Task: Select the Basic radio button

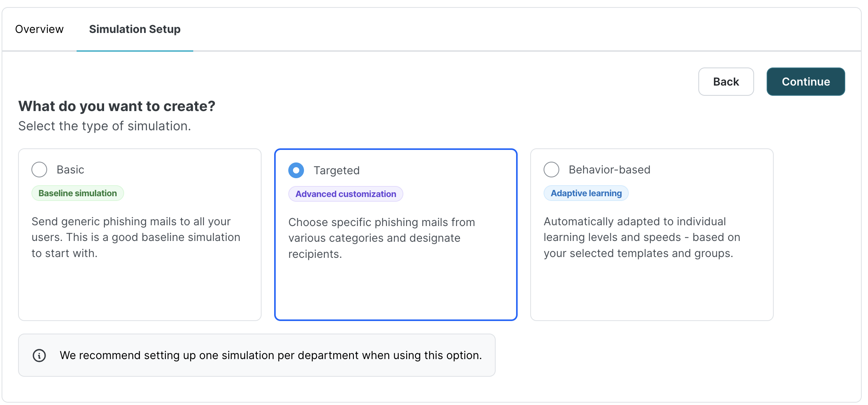Action: 39,170
